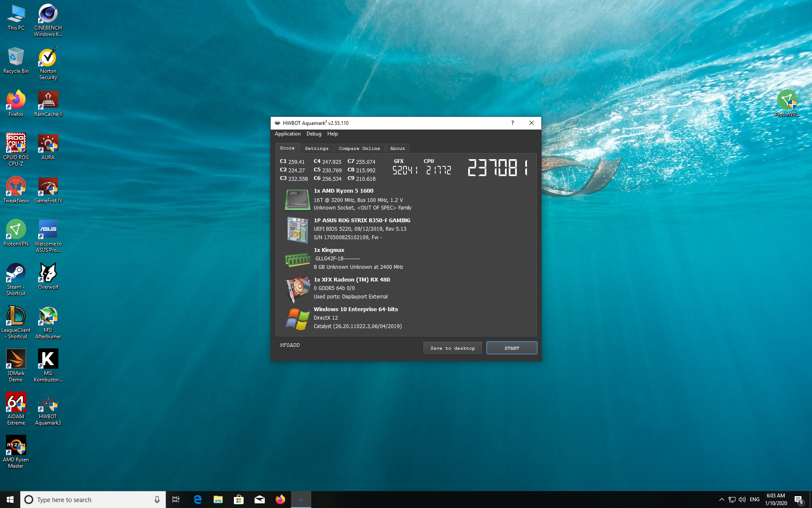Image resolution: width=812 pixels, height=508 pixels.
Task: Switch to the About tab
Action: point(398,148)
